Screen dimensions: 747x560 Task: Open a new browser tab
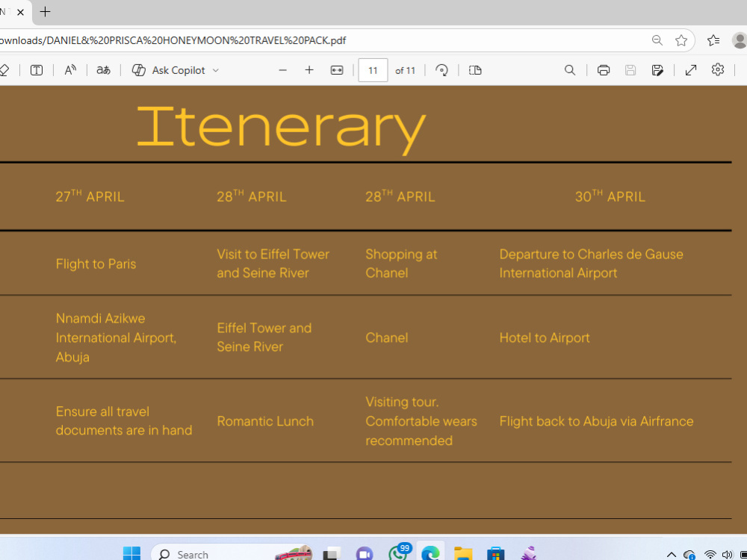pos(46,12)
